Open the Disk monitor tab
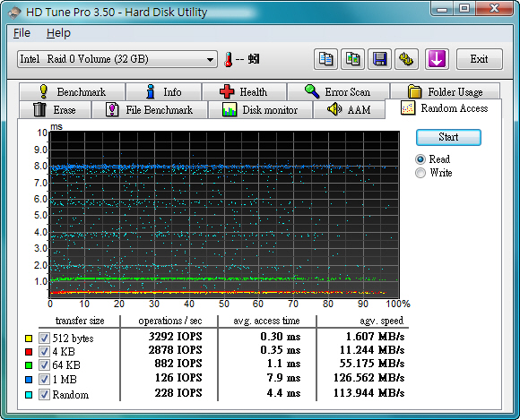Screen dimensions: 520x420 point(260,110)
